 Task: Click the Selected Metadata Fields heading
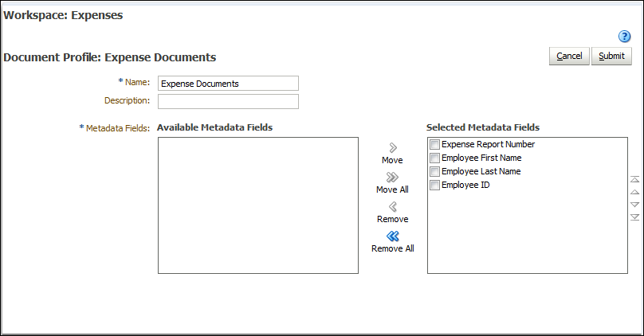pos(483,127)
